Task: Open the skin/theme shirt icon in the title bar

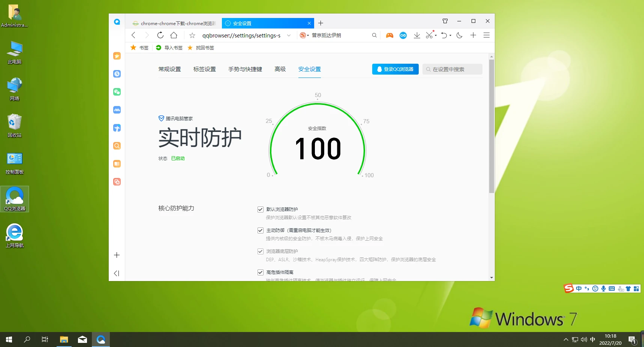Action: [x=445, y=21]
